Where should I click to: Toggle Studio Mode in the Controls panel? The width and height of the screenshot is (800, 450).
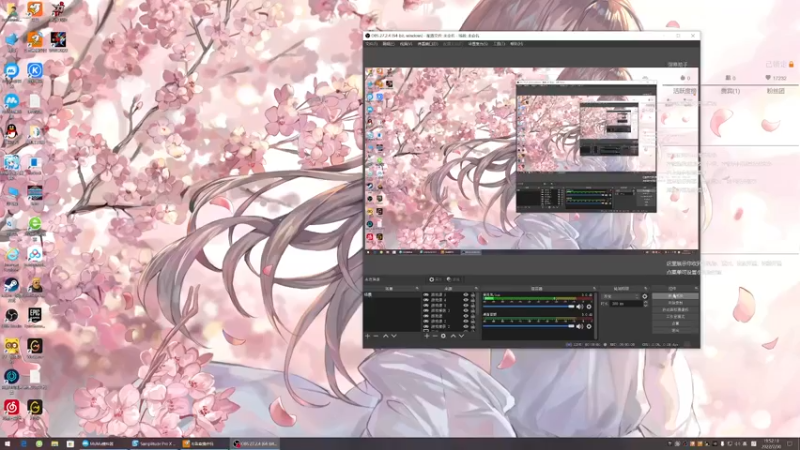pyautogui.click(x=675, y=316)
